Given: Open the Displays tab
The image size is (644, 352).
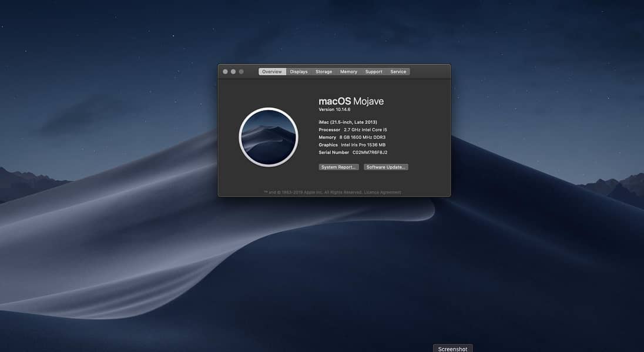Looking at the screenshot, I should pyautogui.click(x=298, y=72).
